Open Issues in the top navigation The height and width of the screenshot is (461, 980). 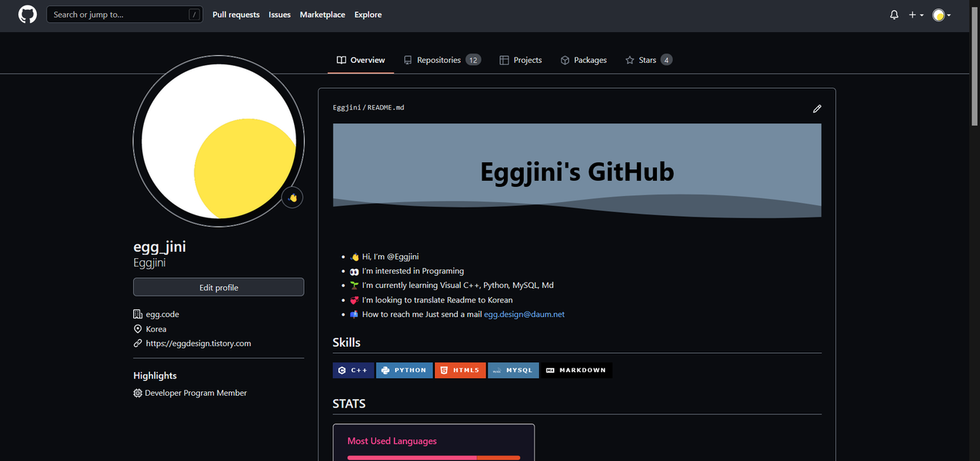point(279,15)
